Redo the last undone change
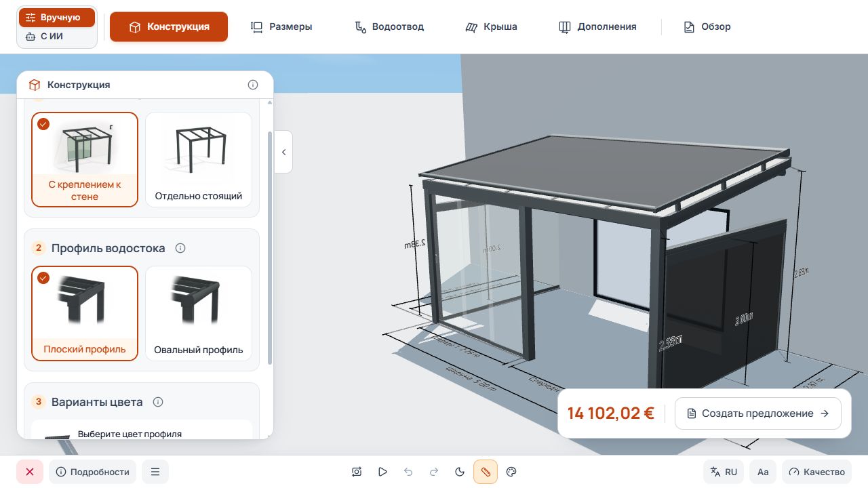 tap(434, 472)
